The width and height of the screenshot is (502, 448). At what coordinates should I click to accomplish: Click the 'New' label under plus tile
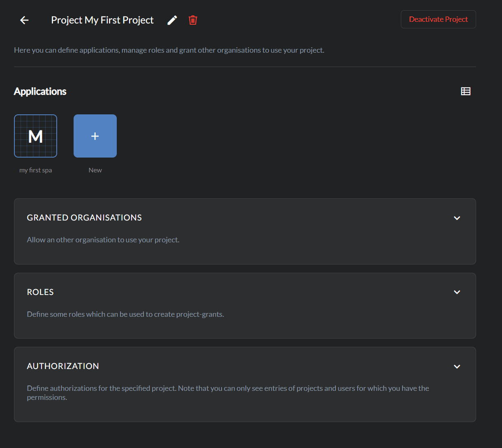[x=95, y=170]
